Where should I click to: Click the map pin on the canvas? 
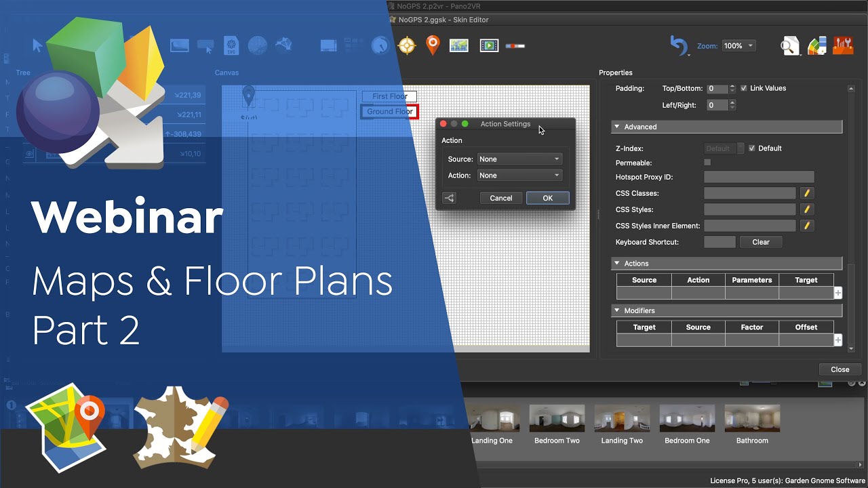pyautogui.click(x=249, y=97)
